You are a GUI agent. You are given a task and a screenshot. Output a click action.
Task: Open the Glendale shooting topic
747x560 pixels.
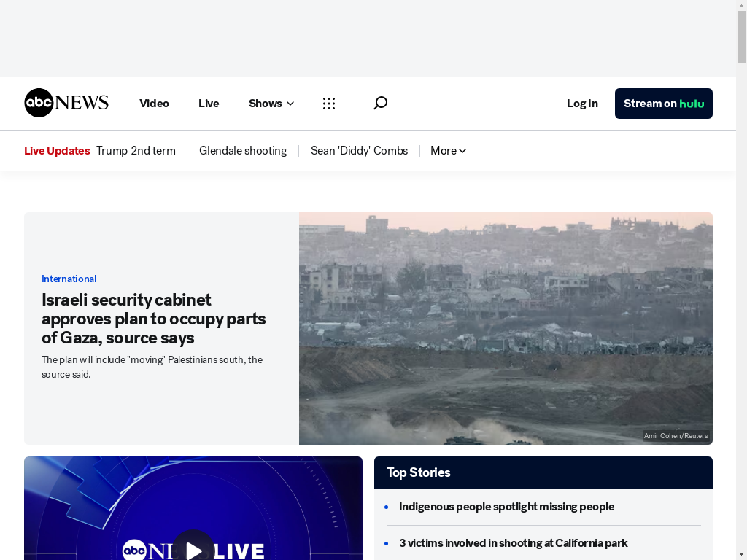(x=243, y=150)
